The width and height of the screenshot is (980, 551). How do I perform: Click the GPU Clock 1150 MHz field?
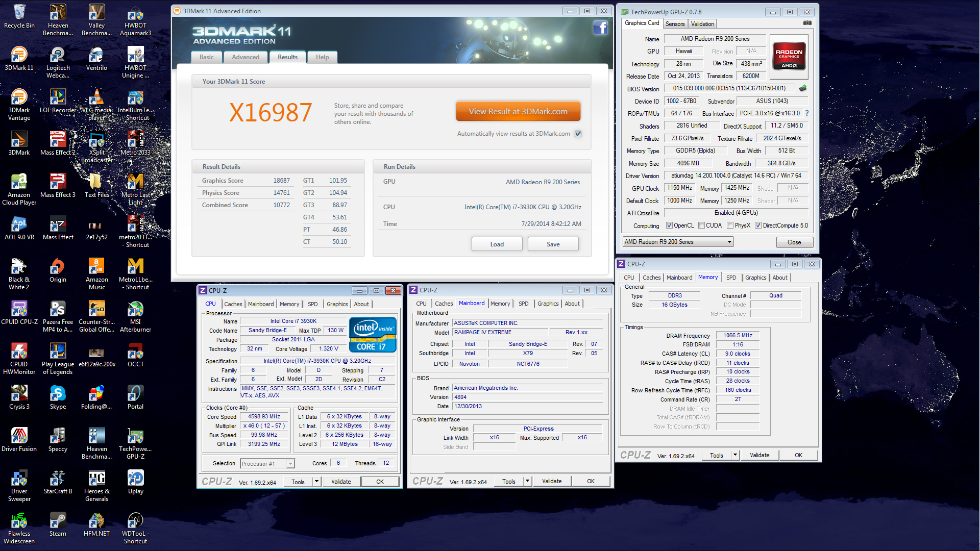(679, 188)
